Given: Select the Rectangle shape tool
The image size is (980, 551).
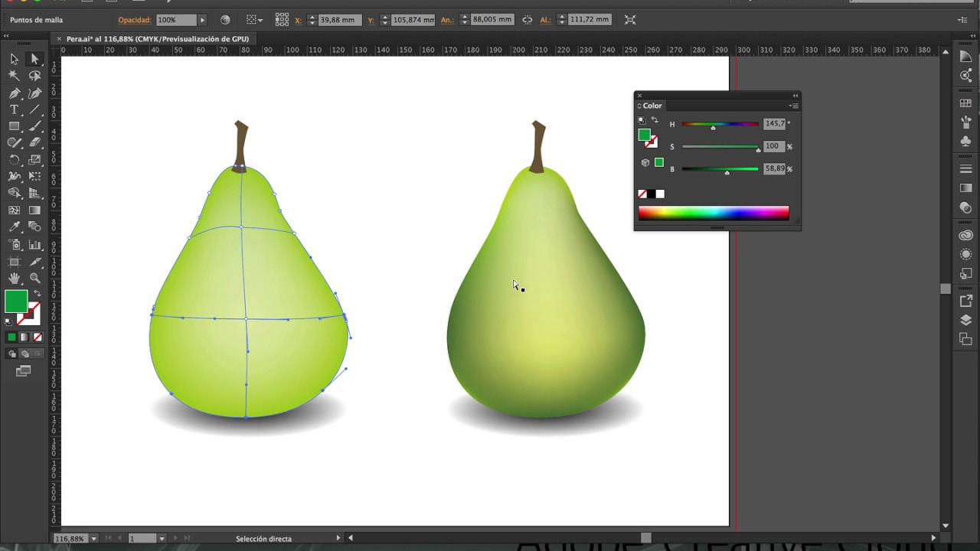Looking at the screenshot, I should coord(14,126).
